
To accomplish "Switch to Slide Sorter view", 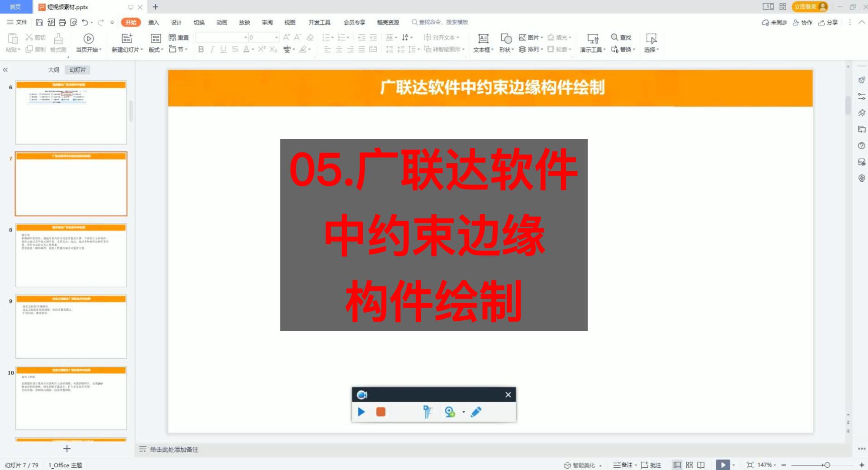I will coord(689,465).
